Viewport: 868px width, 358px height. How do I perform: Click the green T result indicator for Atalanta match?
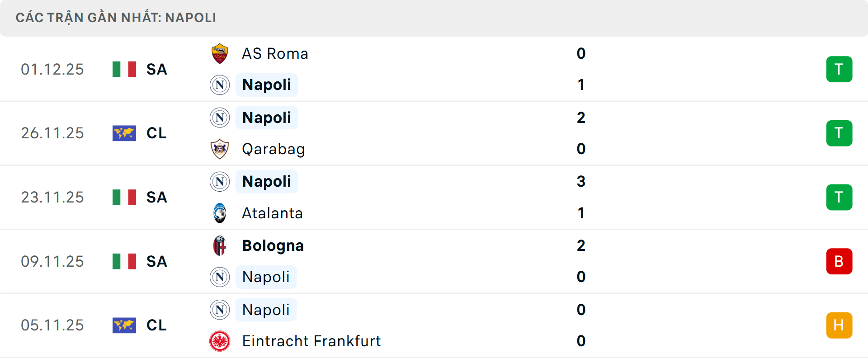click(x=839, y=197)
